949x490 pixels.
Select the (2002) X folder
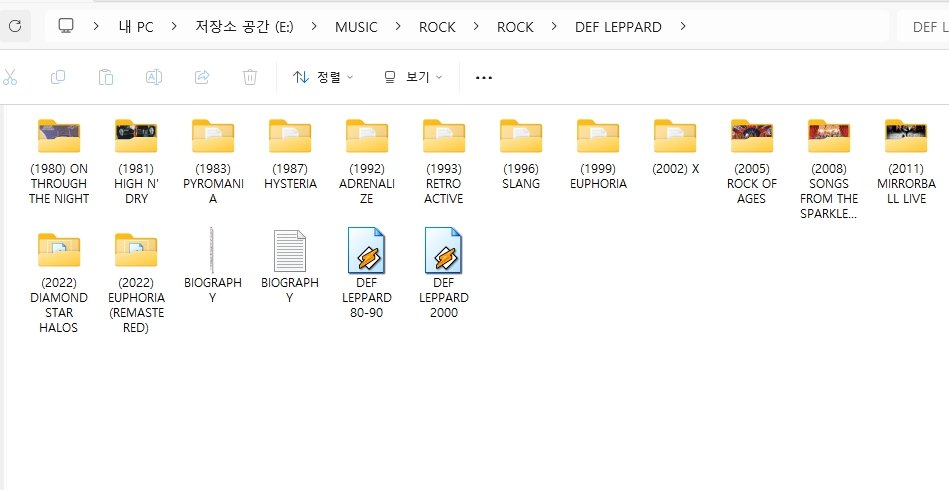click(x=675, y=147)
